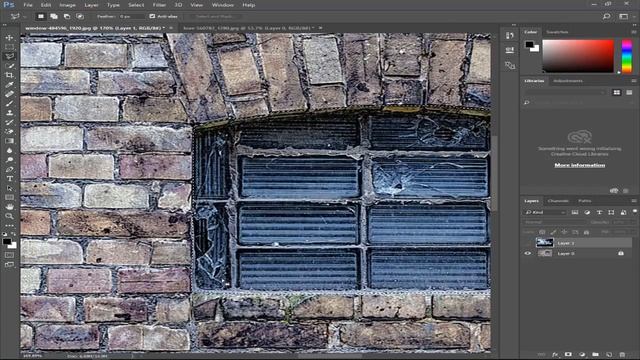Select the Spot Healing Brush tool
Viewport: 640px width, 360px height.
click(x=9, y=94)
